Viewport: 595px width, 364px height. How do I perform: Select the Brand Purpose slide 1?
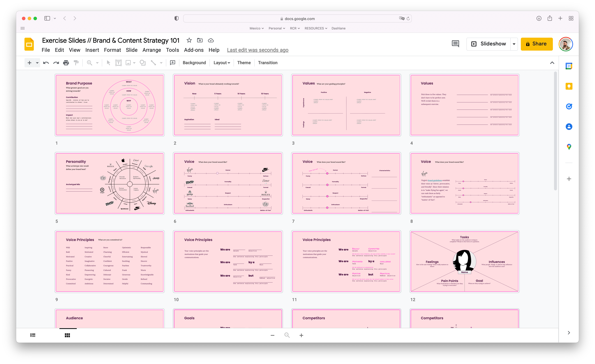(x=109, y=105)
